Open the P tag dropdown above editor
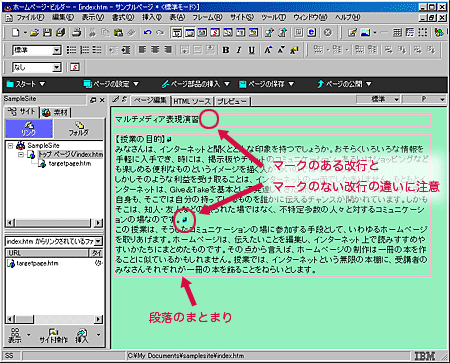The height and width of the screenshot is (363, 450). [x=442, y=99]
